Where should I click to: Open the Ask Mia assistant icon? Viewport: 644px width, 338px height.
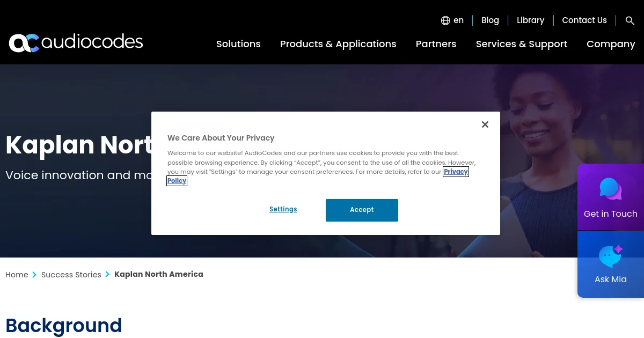(x=611, y=256)
